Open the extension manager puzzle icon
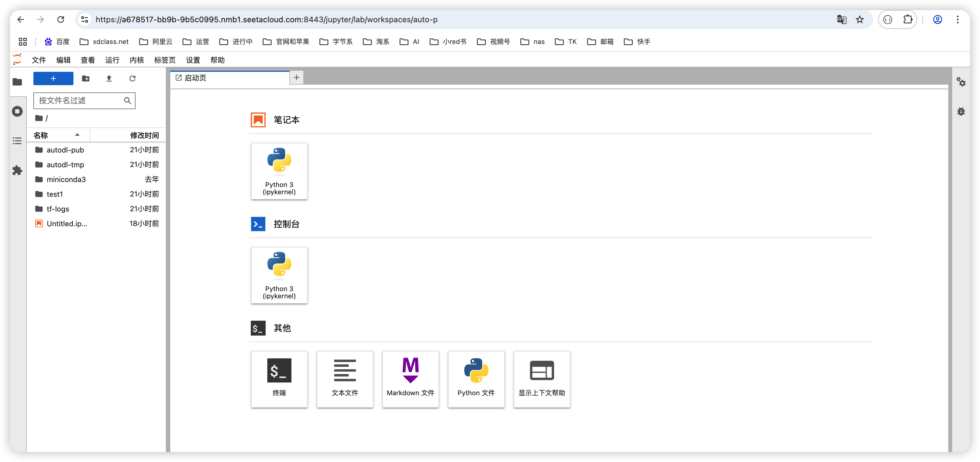 [18, 170]
